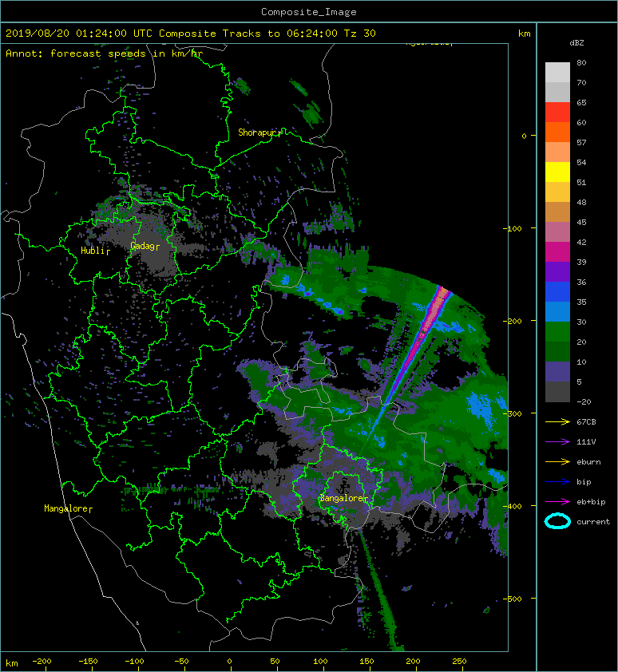The image size is (618, 672).
Task: Click the yellow eburn arrow legend icon
Action: [x=557, y=461]
